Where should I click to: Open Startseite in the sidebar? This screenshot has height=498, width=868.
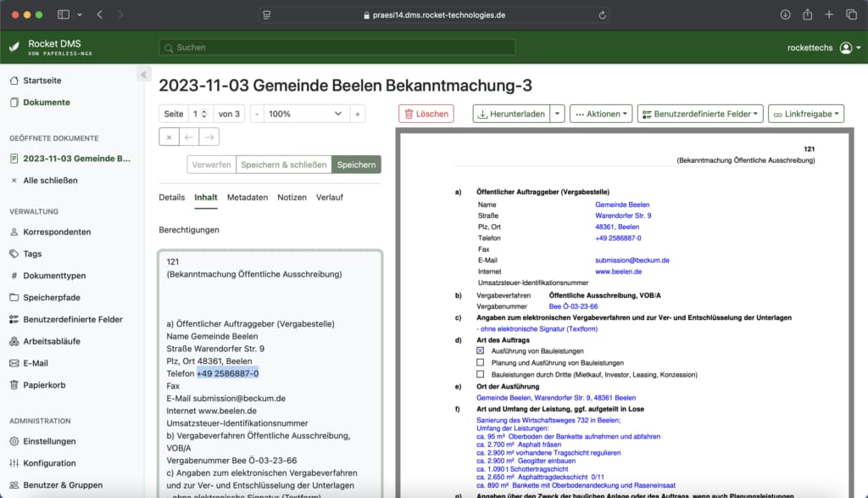pos(36,81)
